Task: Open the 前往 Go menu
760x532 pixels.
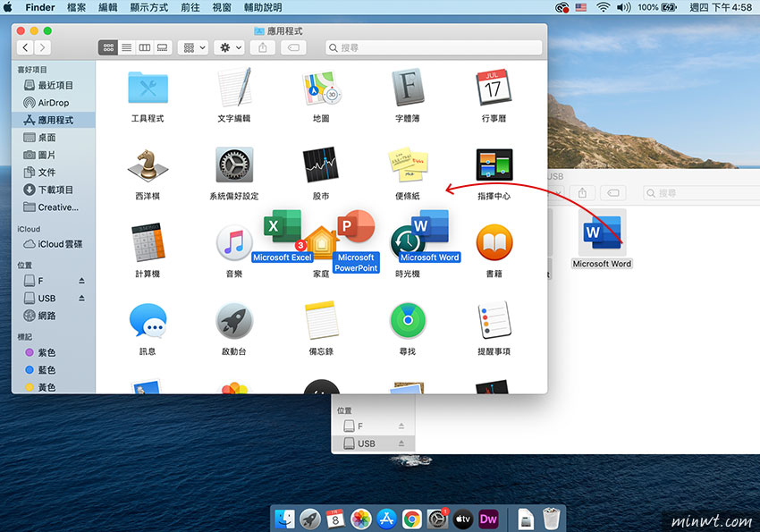Action: 190,7
